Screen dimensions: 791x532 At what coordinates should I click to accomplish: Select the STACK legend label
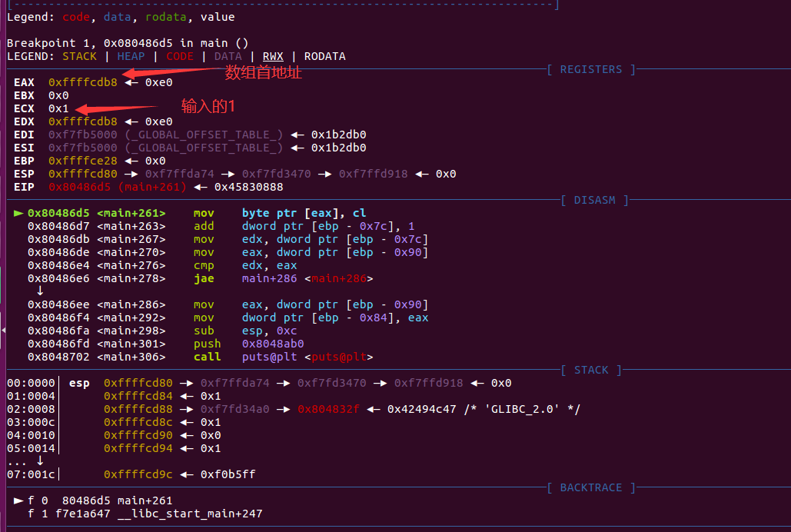tap(79, 57)
